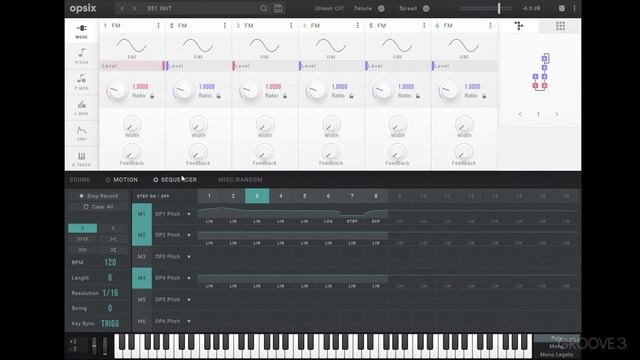
Task: Switch to the MOTION tab
Action: tap(125, 180)
